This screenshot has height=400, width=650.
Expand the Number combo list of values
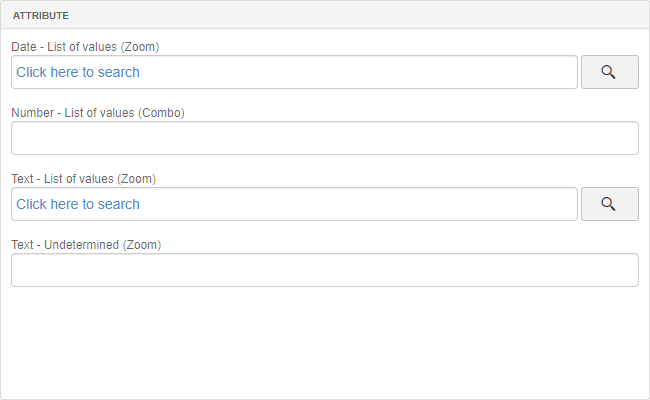[x=325, y=138]
